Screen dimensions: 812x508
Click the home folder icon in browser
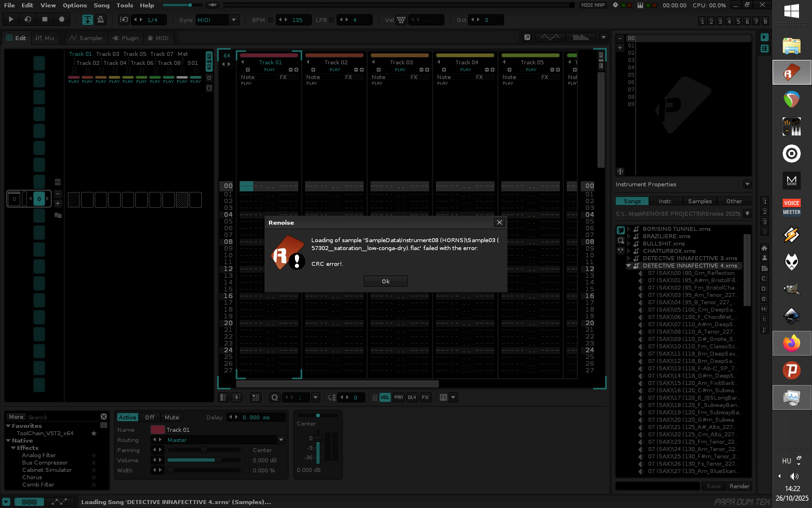(x=764, y=248)
